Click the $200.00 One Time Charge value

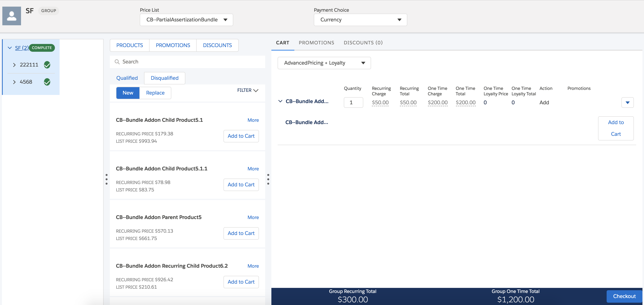pos(437,103)
